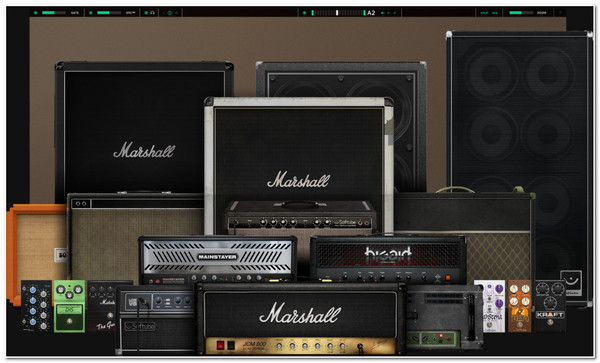Select the MAINSTAYER amp head
This screenshot has width=600, height=363.
tap(217, 260)
